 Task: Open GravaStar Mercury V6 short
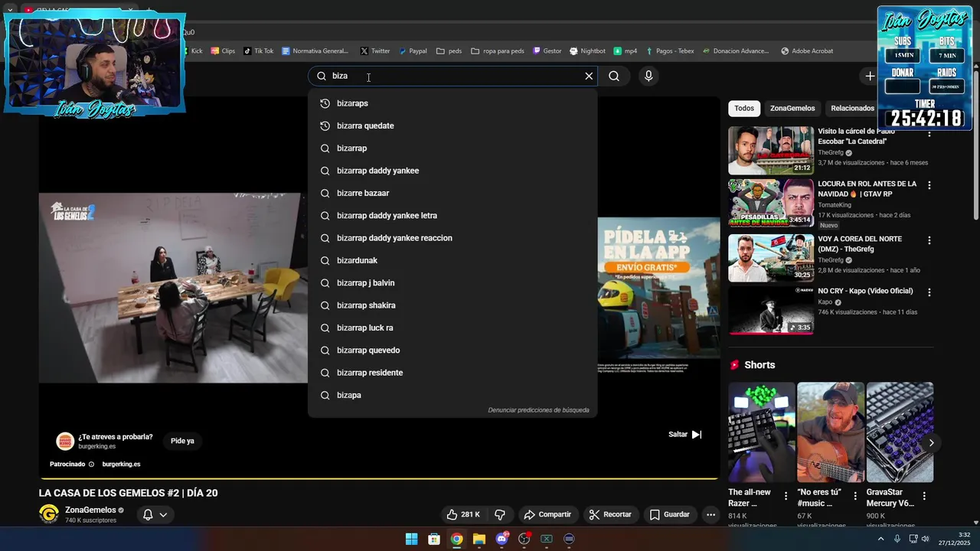[x=900, y=432]
